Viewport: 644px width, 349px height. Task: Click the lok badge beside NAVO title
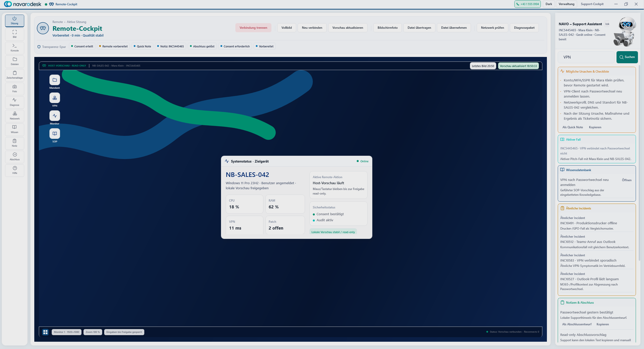607,24
